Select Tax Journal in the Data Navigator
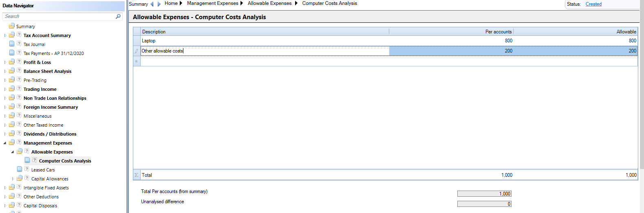This screenshot has width=644, height=213. tap(34, 44)
